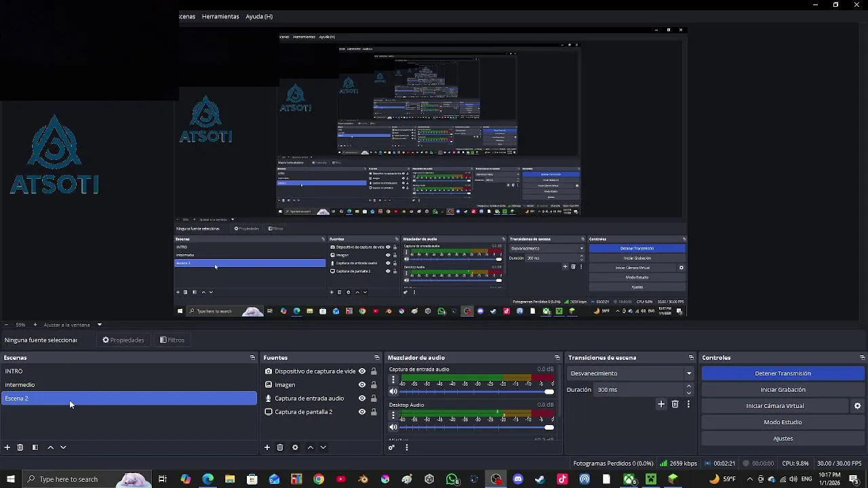Image resolution: width=868 pixels, height=488 pixels.
Task: Delete selected scene with the trash icon
Action: [20, 447]
